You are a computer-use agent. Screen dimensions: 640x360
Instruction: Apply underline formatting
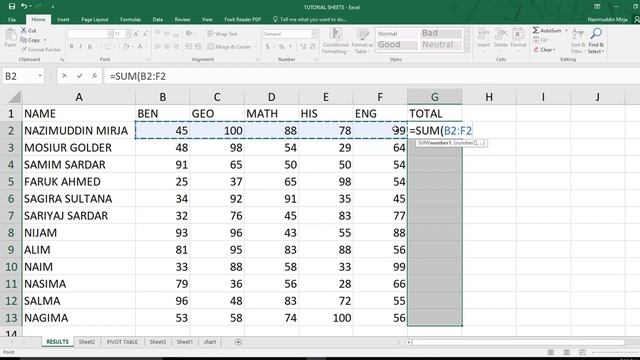click(90, 47)
